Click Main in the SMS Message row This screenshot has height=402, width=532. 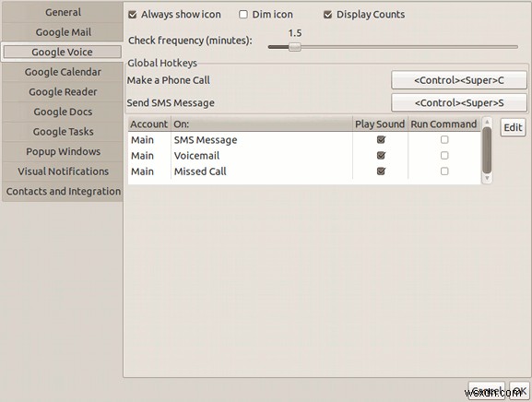coord(143,140)
